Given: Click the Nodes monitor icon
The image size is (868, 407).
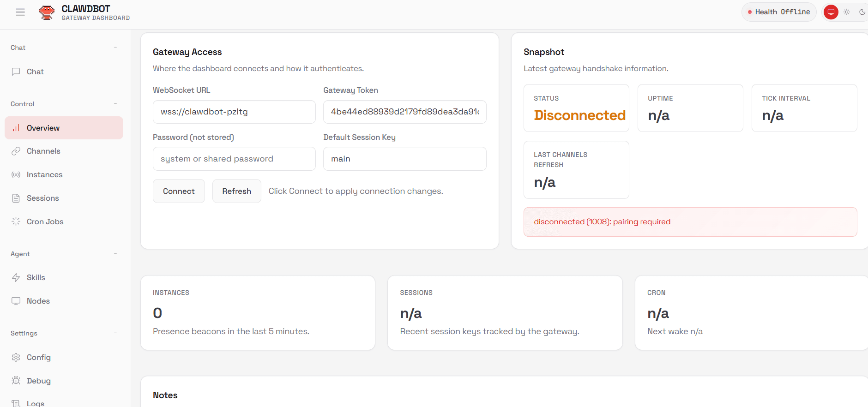Looking at the screenshot, I should coord(16,301).
